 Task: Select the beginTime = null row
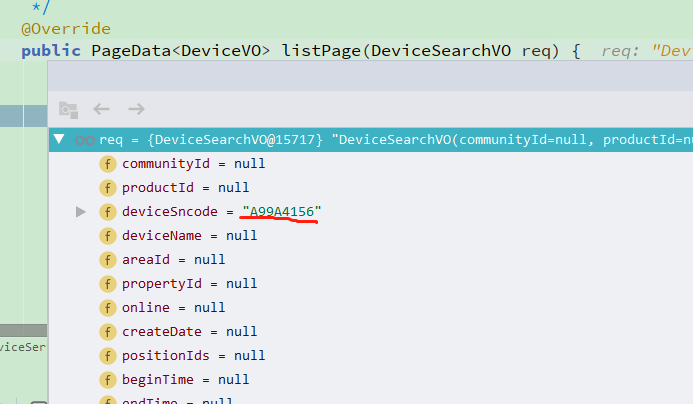[371, 380]
